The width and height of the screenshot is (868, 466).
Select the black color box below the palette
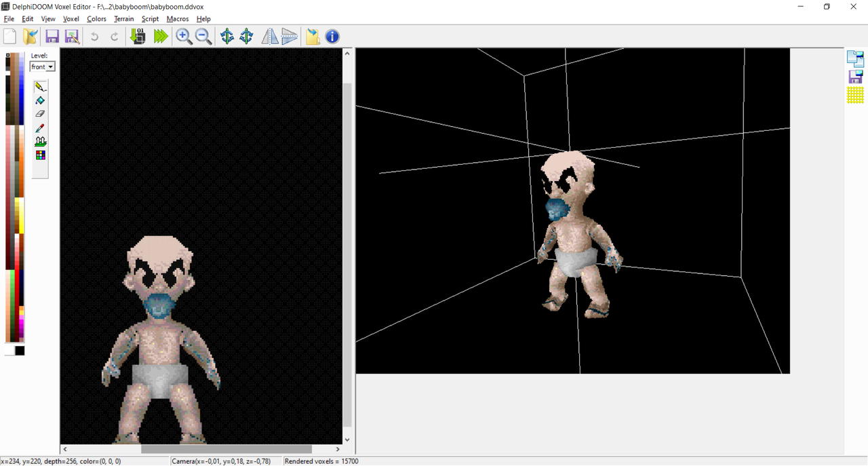click(x=20, y=351)
